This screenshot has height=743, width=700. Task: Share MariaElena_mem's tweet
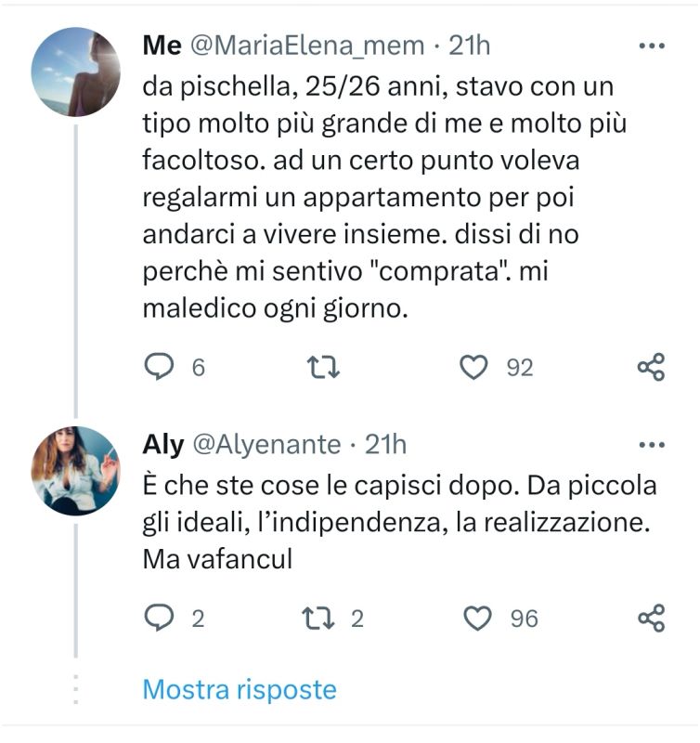pos(652,369)
